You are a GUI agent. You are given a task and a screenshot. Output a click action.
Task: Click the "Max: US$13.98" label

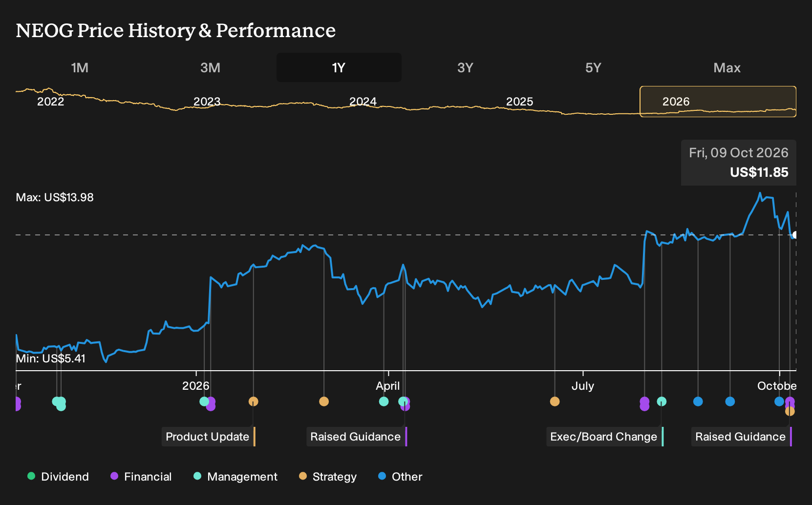55,197
